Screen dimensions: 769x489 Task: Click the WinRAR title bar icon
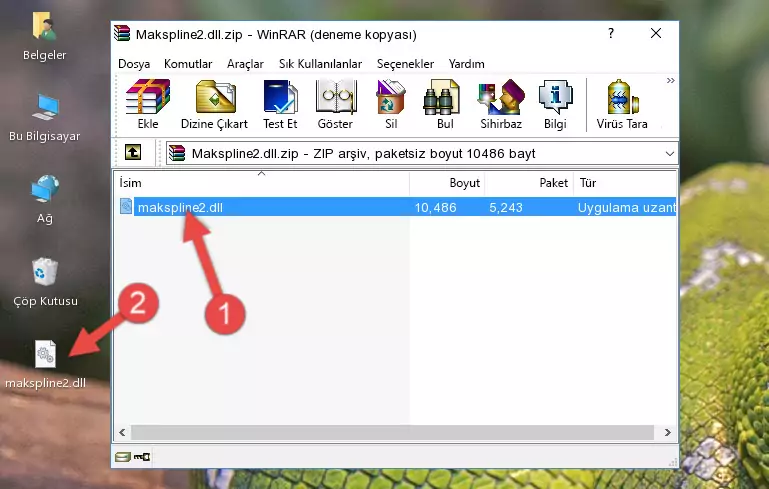122,33
